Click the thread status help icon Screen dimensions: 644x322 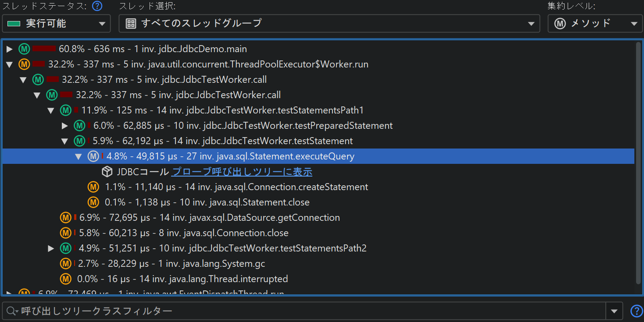97,6
